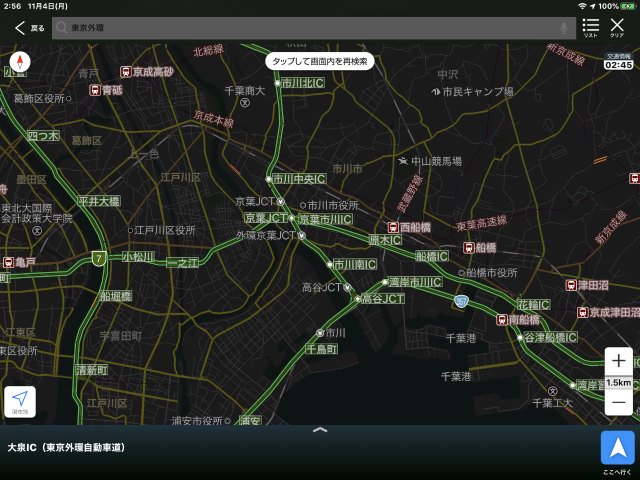
Task: Tap the microphone voice search icon
Action: coord(564,28)
